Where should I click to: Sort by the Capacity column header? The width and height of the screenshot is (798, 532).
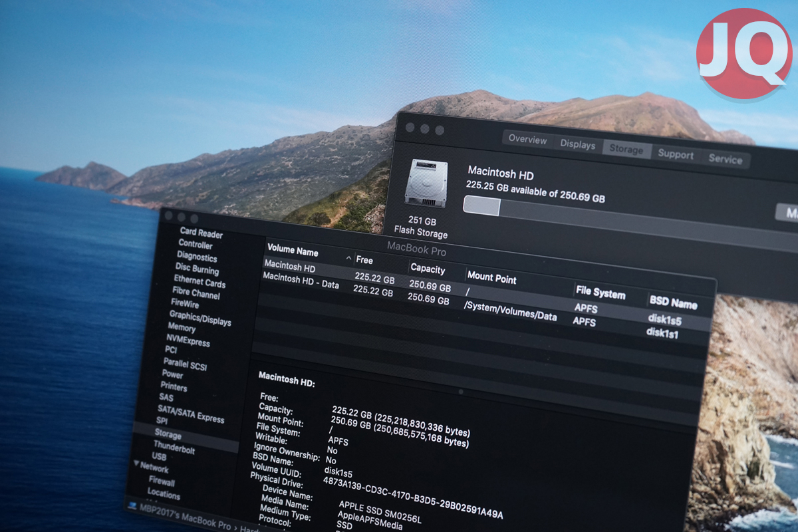pos(428,269)
